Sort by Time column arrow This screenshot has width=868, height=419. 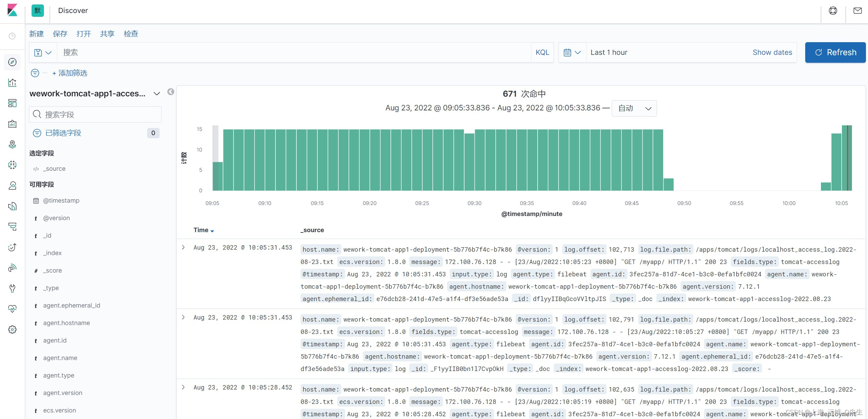pyautogui.click(x=212, y=231)
